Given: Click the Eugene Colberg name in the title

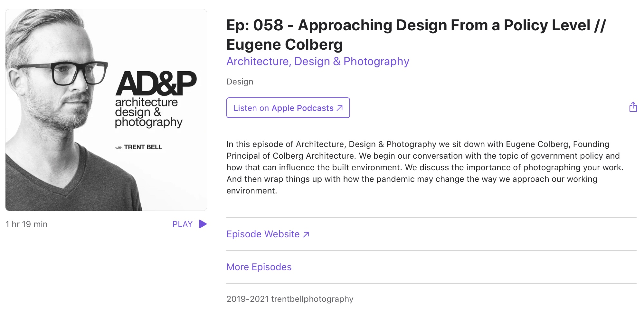Looking at the screenshot, I should coord(285,44).
